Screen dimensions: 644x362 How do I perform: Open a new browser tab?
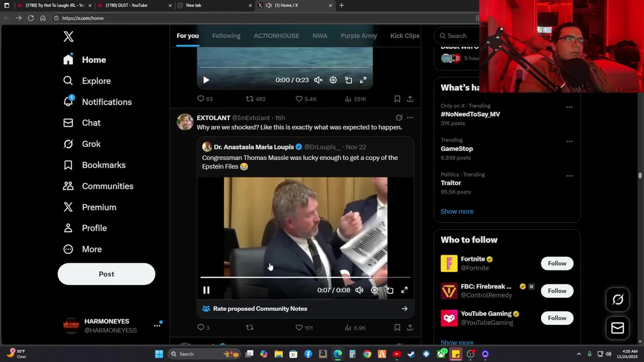342,5
